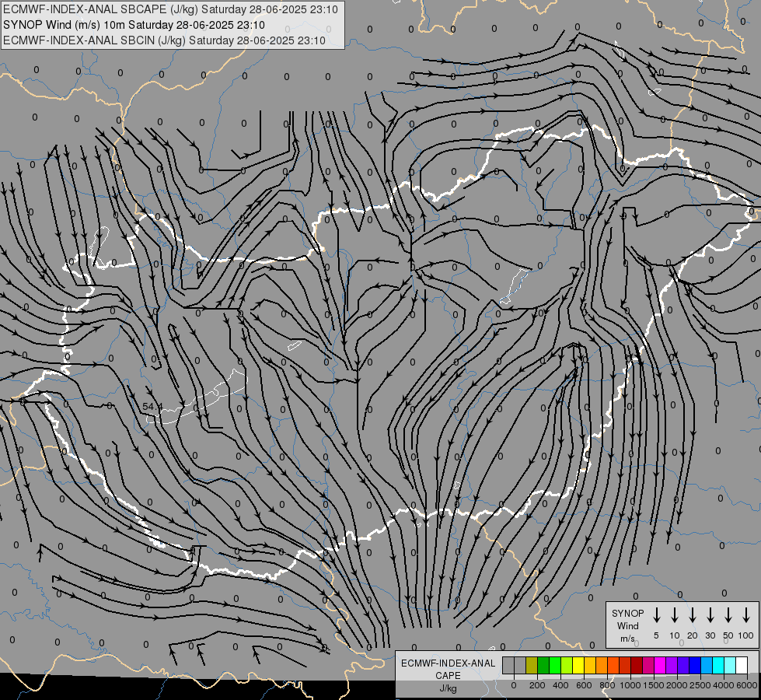The width and height of the screenshot is (761, 700).
Task: Pick the light blue swatch after 2500 tick
Action: tap(707, 665)
